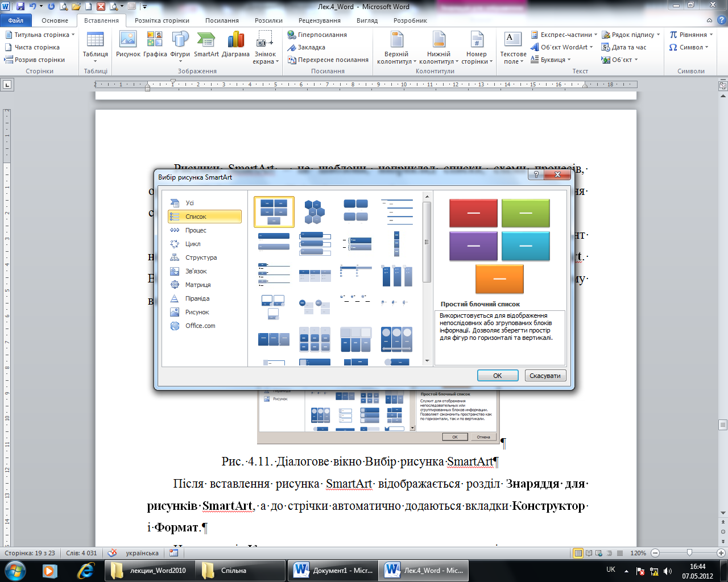
Task: Switch to the Посилання tab
Action: (x=222, y=20)
